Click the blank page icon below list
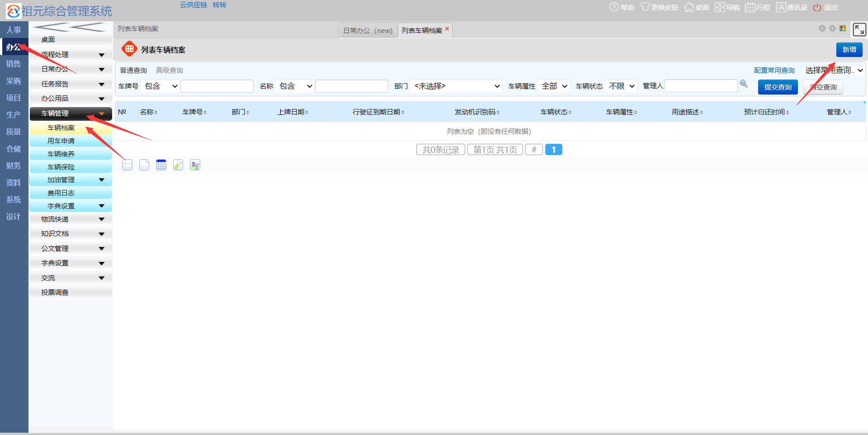This screenshot has height=435, width=868. point(144,165)
